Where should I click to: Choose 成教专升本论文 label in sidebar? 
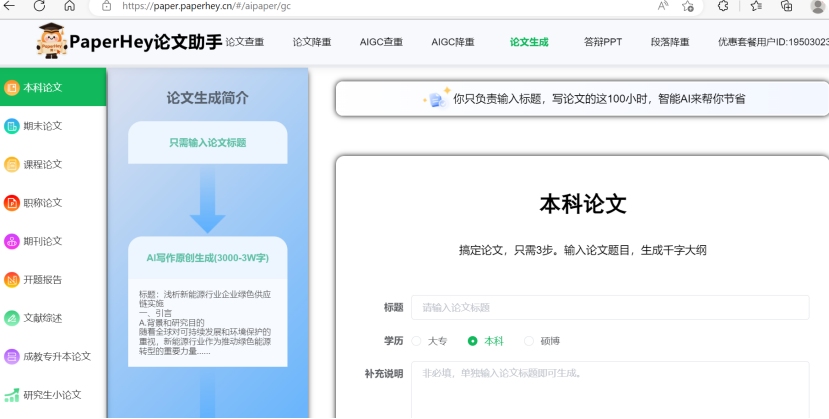pos(57,357)
